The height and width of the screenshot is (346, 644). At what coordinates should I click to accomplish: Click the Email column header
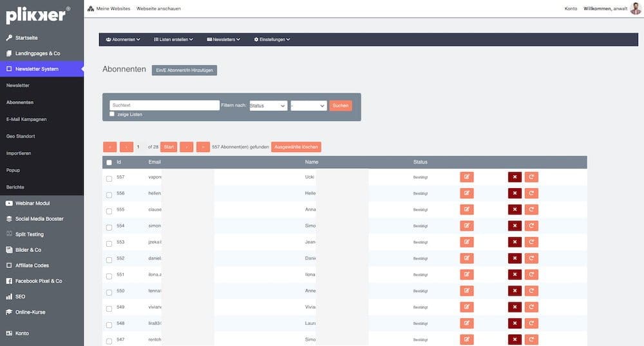pyautogui.click(x=155, y=162)
